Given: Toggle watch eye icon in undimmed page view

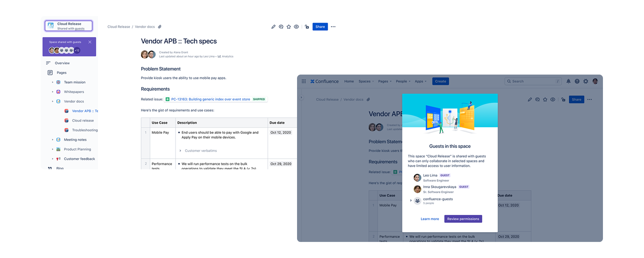Looking at the screenshot, I should click(x=296, y=27).
